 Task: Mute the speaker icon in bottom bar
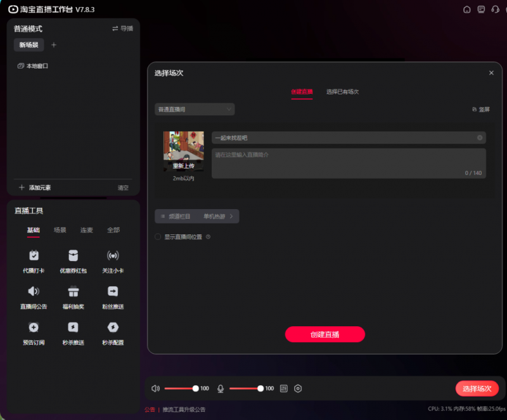157,388
